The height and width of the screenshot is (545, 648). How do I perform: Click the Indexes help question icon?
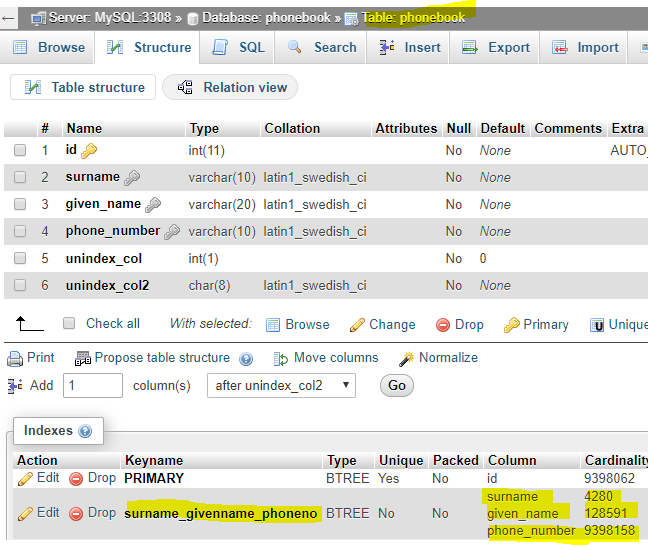[85, 431]
